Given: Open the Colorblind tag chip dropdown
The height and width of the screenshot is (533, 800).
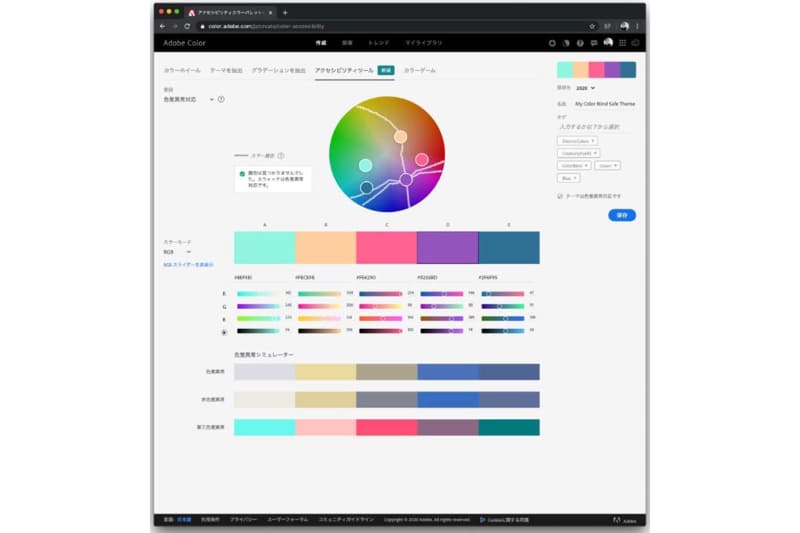Looking at the screenshot, I should [574, 166].
